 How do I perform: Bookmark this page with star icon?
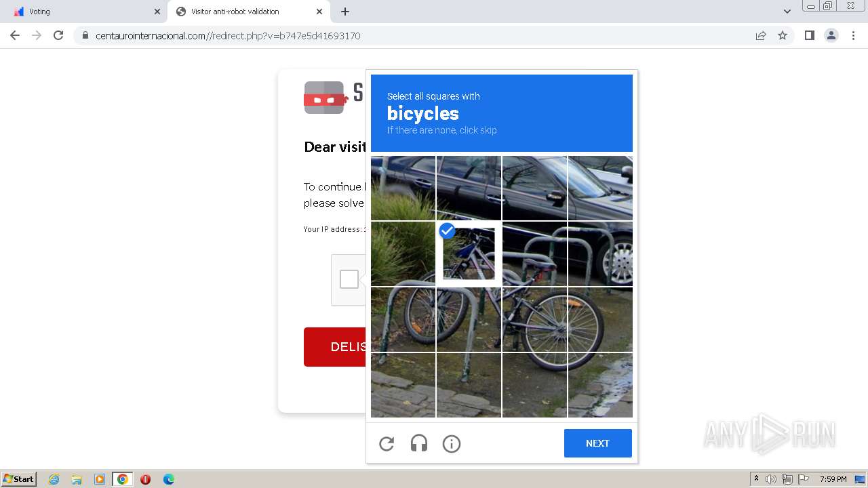(783, 35)
